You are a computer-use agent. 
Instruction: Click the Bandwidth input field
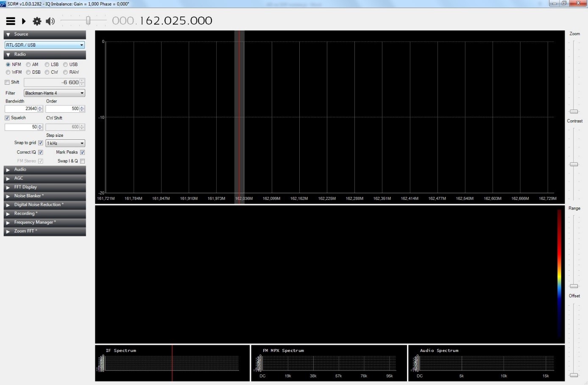click(x=21, y=109)
